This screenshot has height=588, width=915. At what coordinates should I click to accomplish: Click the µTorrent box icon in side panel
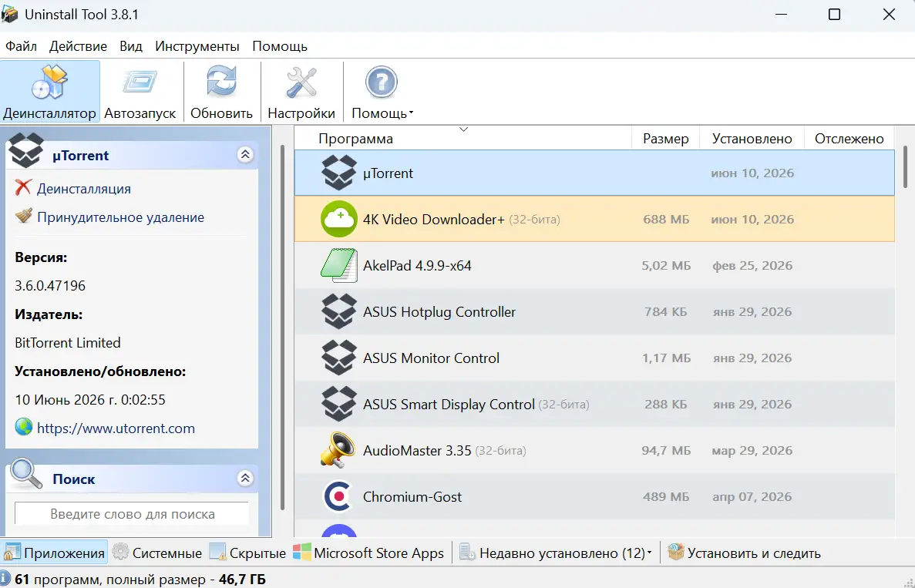(x=25, y=150)
